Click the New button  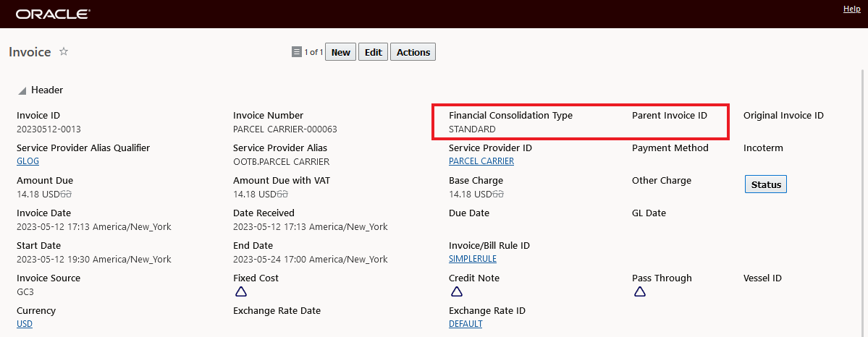(x=340, y=52)
